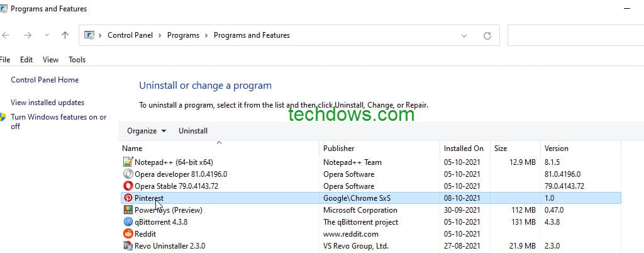Viewport: 644px width, 253px height.
Task: Click the 112 MB size cell
Action: click(x=524, y=210)
